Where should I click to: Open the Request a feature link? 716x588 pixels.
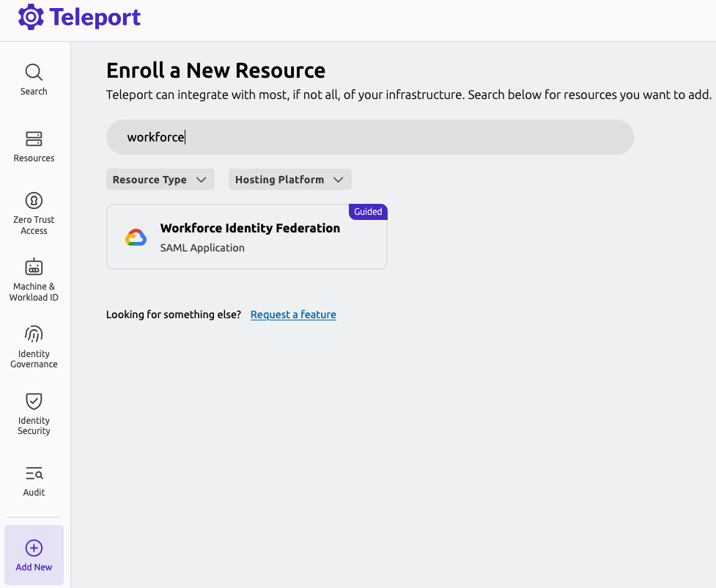[x=293, y=315]
